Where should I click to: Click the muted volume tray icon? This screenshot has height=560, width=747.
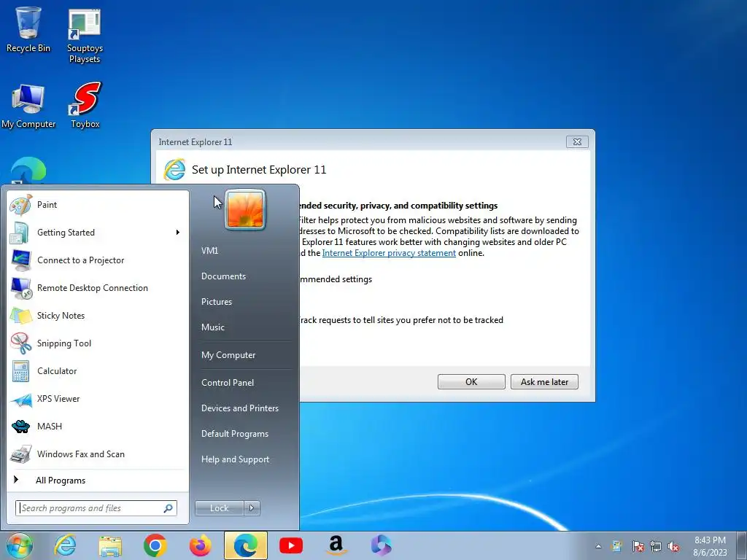(673, 546)
